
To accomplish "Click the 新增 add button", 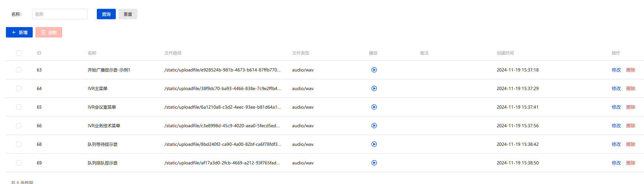I will coord(19,32).
